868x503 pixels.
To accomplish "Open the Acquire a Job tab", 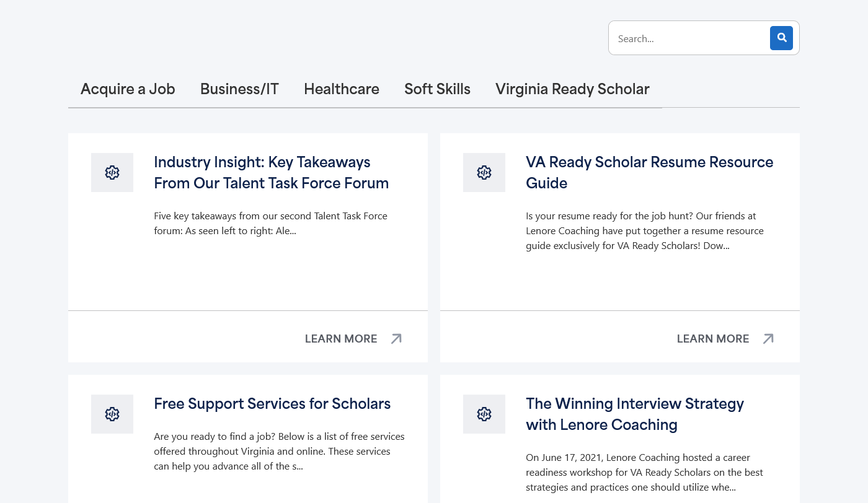I will click(128, 89).
